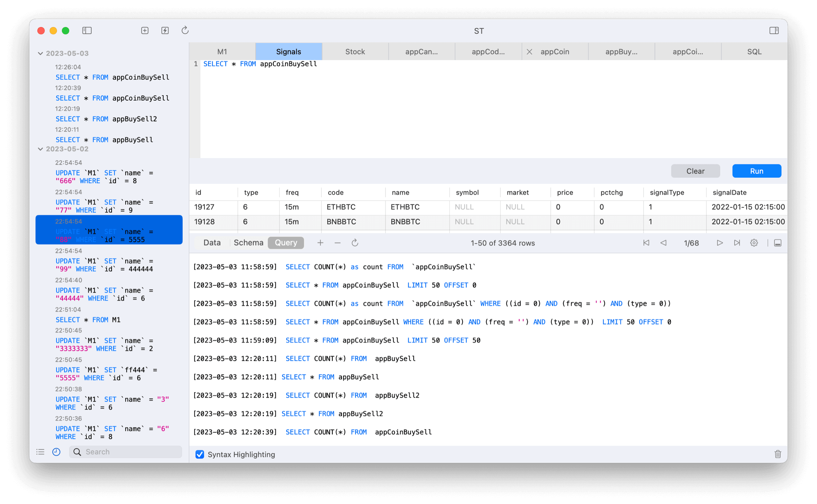Viewport: 817px width, 504px height.
Task: Open the appCod... tab
Action: [488, 52]
